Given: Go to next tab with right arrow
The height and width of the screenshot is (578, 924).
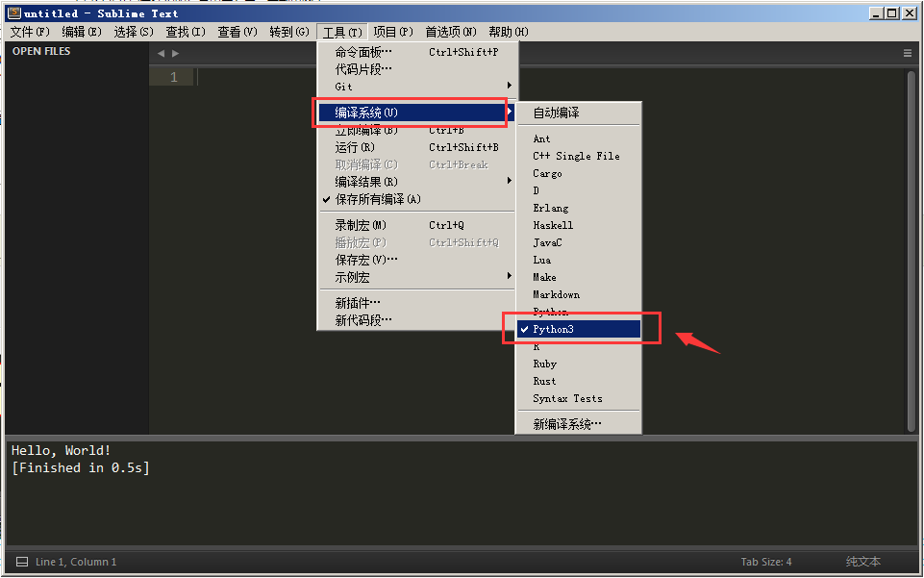Looking at the screenshot, I should pyautogui.click(x=175, y=53).
